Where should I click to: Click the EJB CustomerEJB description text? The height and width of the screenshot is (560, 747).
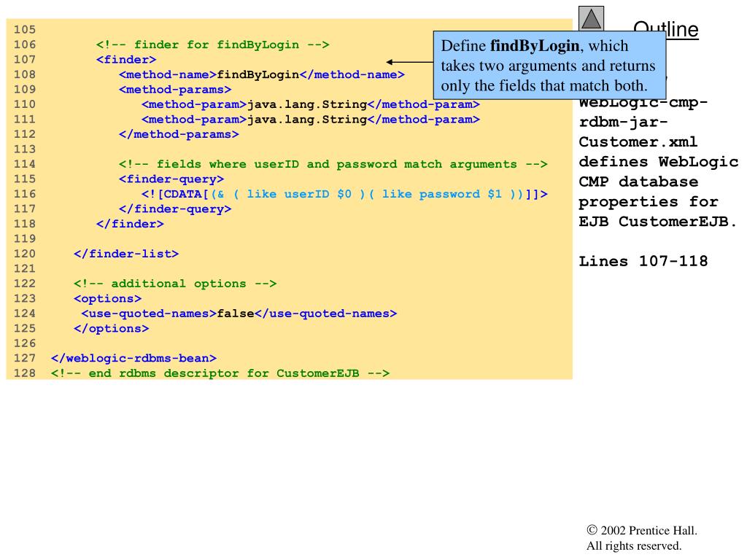point(657,222)
